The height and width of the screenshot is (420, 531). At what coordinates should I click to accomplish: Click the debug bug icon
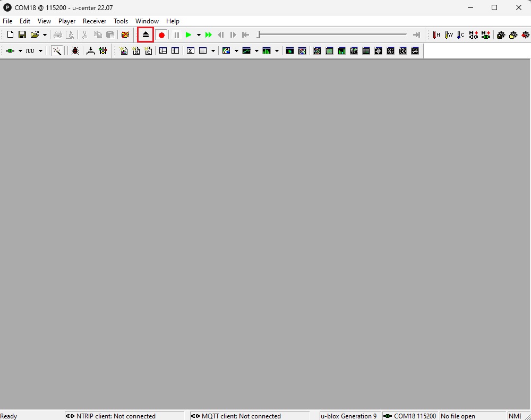pyautogui.click(x=75, y=51)
